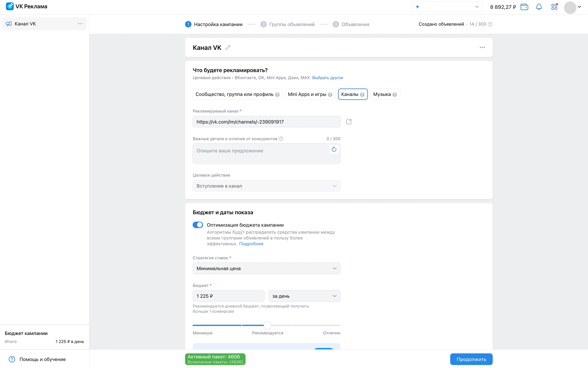Open the Стратегия ставок dropdown
The width and height of the screenshot is (588, 368).
[266, 268]
